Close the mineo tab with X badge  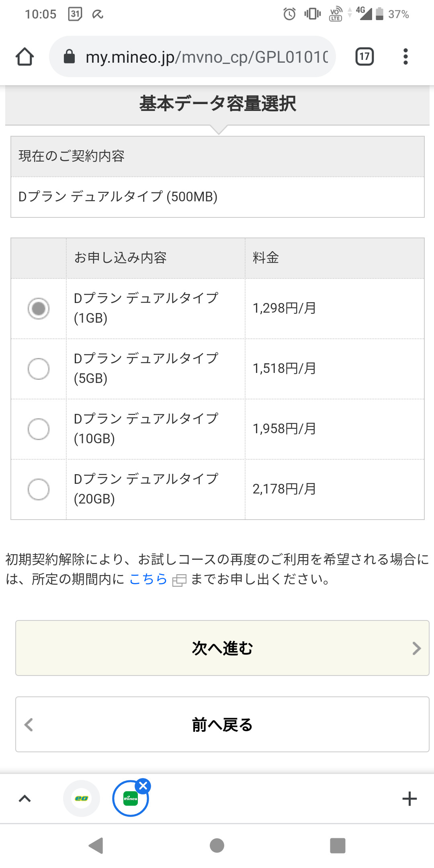click(x=143, y=786)
